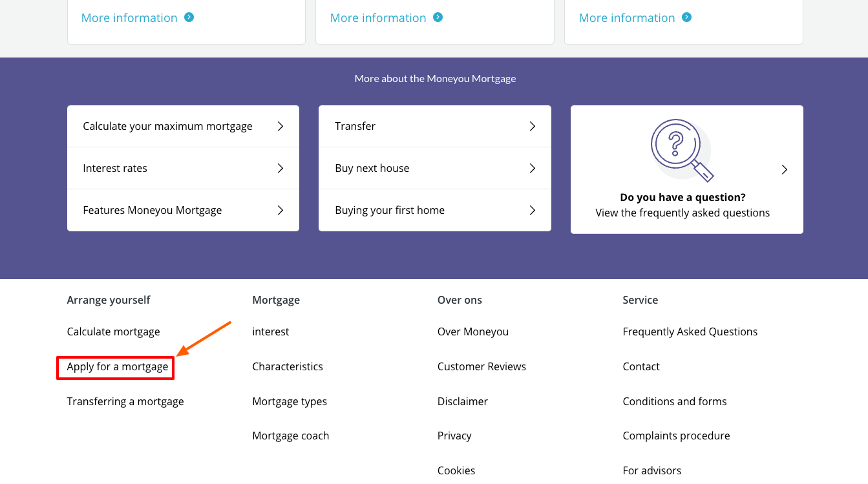868x484 pixels.
Task: Expand Buying your first home chevron
Action: 532,211
